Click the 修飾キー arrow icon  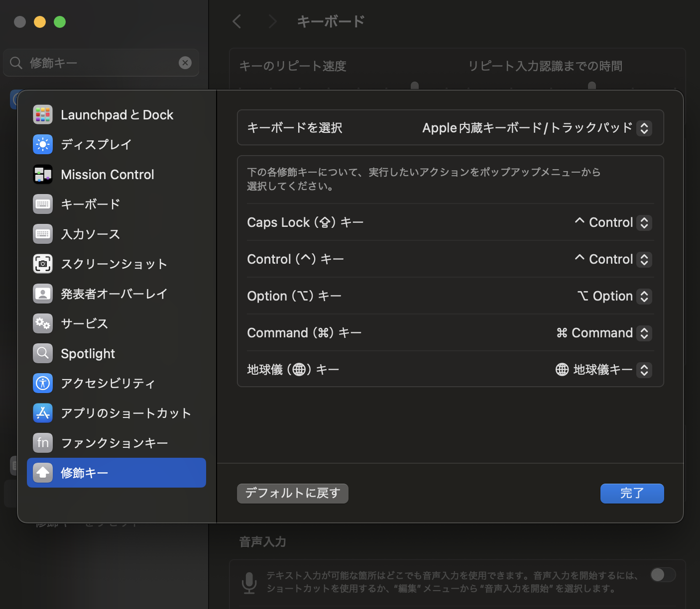[x=43, y=473]
